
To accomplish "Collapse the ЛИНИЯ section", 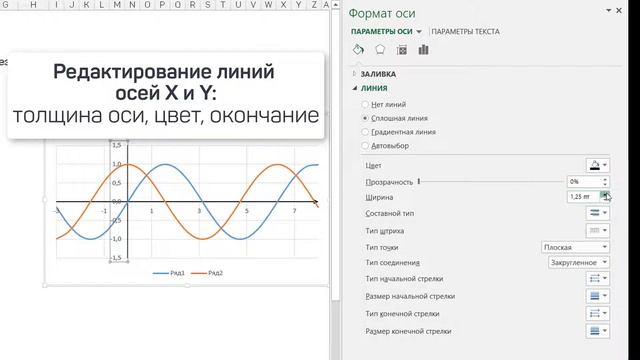I will pyautogui.click(x=354, y=88).
